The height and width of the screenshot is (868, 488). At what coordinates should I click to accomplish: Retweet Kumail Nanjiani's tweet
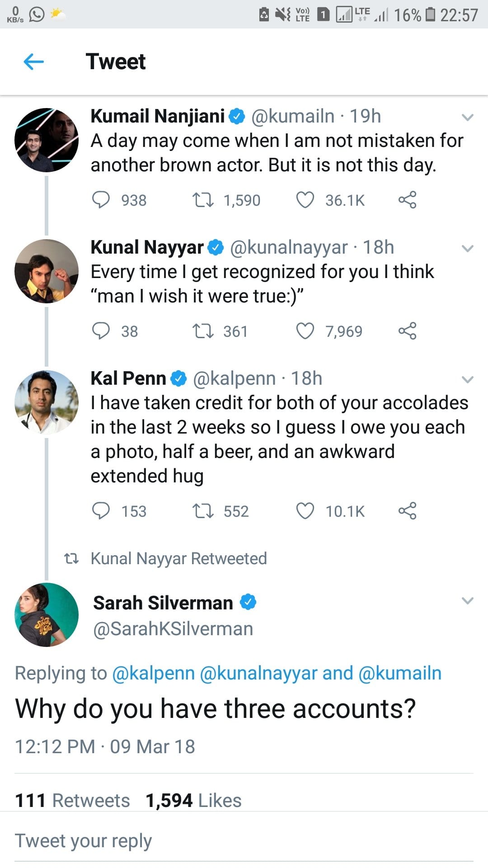(x=203, y=200)
